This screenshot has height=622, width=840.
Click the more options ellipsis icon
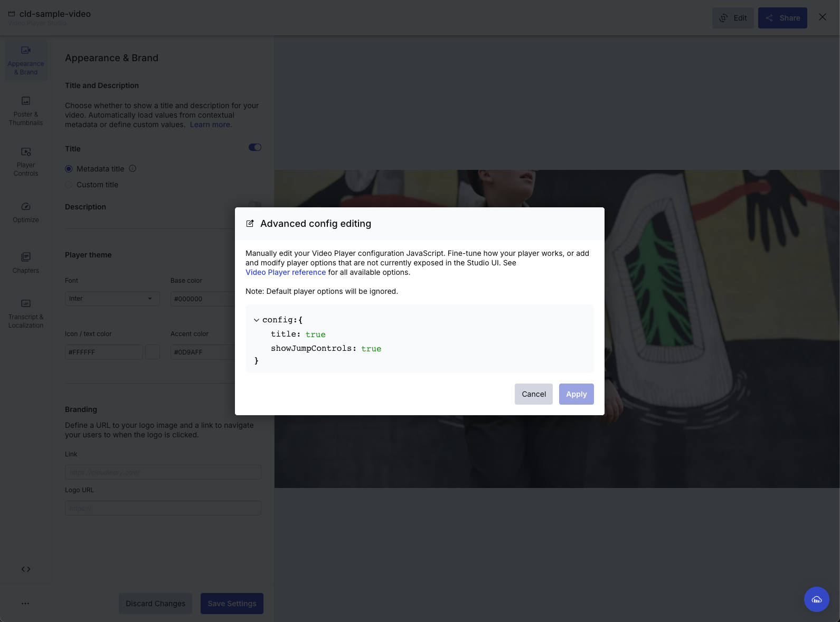point(25,604)
